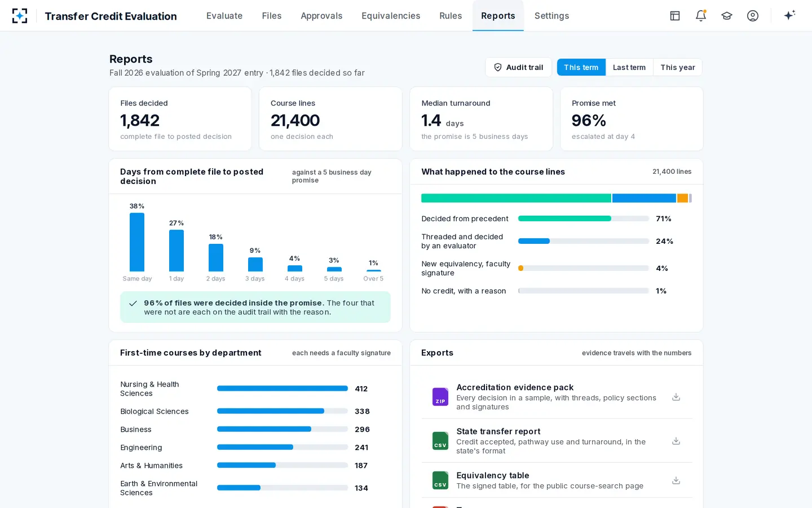Click the Decided from precedent progress bar

point(584,218)
